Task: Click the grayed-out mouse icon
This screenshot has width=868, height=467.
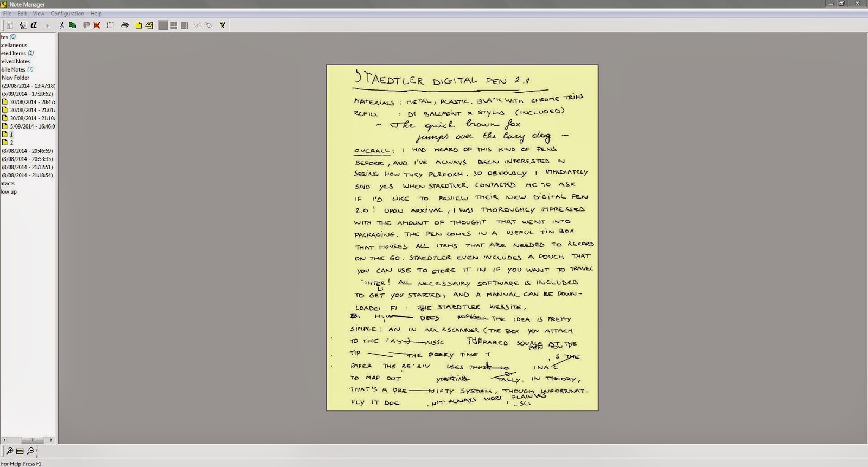Action: click(x=209, y=25)
